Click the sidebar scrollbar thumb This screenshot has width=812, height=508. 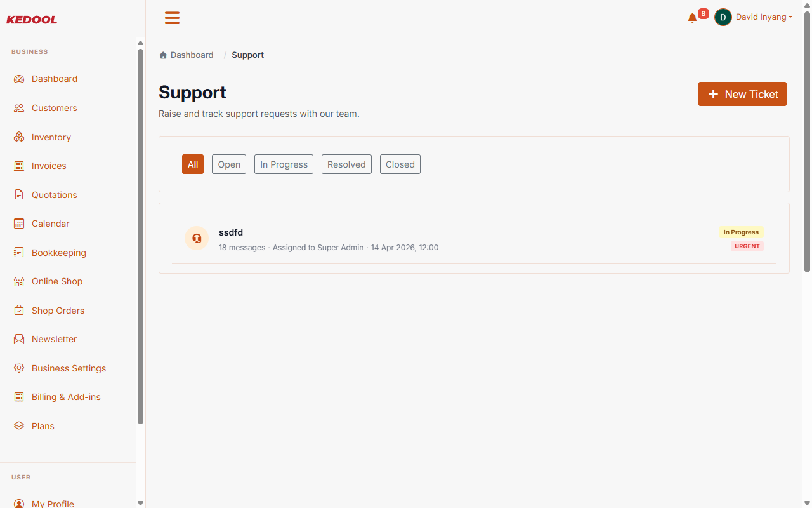click(x=140, y=236)
